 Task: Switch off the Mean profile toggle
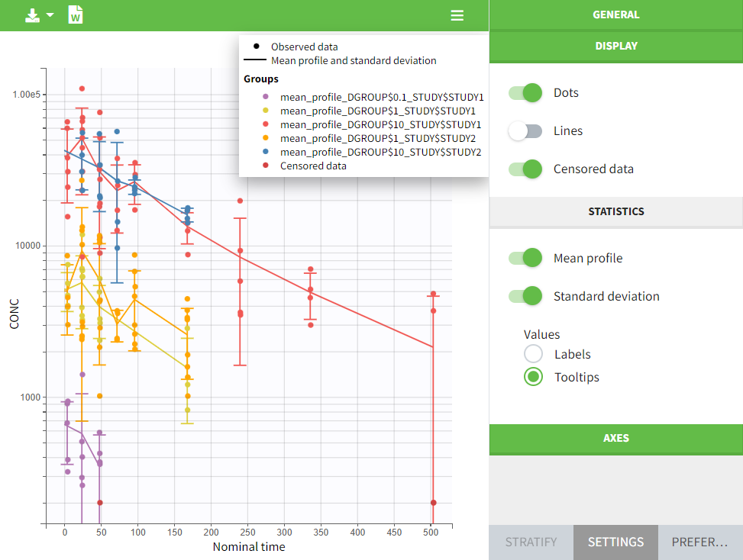pos(525,259)
